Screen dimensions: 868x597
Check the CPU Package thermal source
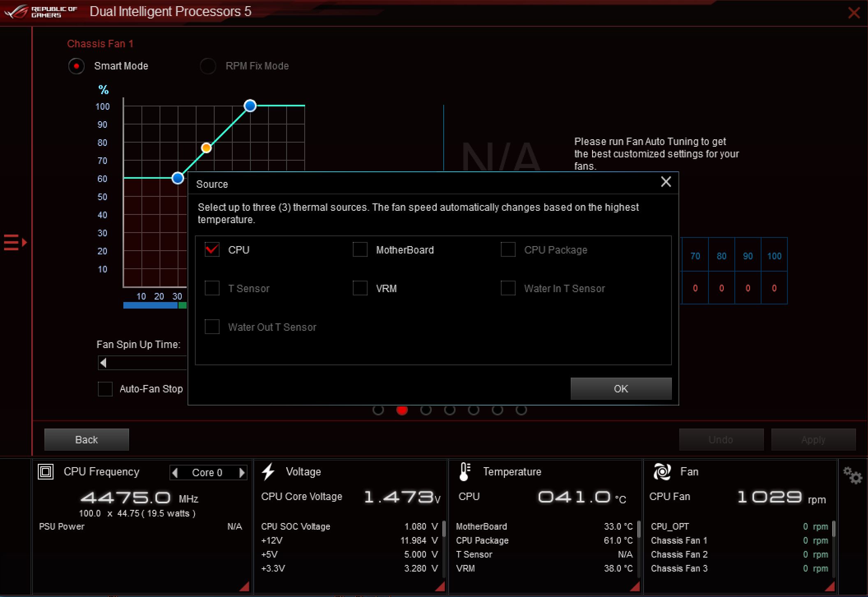[x=508, y=249]
